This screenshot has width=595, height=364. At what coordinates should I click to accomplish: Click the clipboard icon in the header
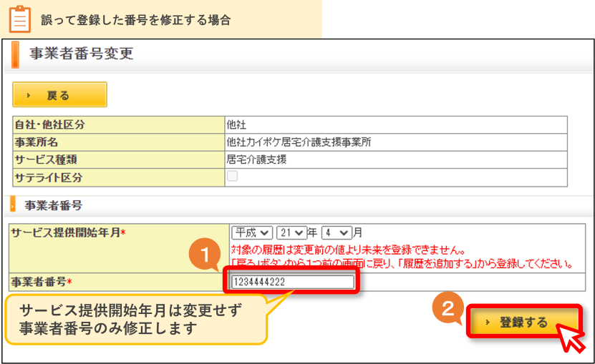(20, 19)
